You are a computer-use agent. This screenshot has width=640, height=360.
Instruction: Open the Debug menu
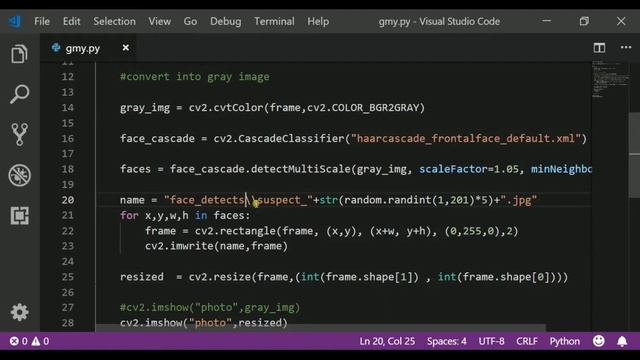pyautogui.click(x=225, y=21)
